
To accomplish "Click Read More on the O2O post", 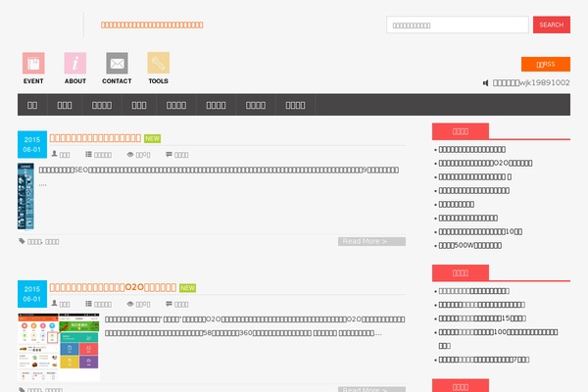I will 371,389.
